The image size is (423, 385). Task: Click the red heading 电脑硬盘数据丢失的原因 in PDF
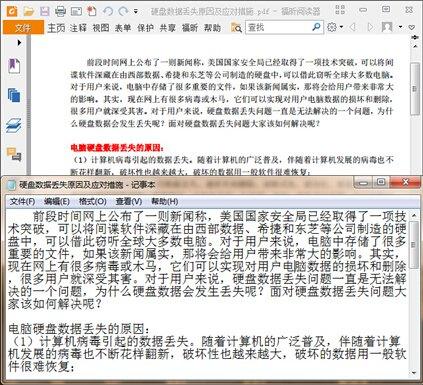[117, 147]
